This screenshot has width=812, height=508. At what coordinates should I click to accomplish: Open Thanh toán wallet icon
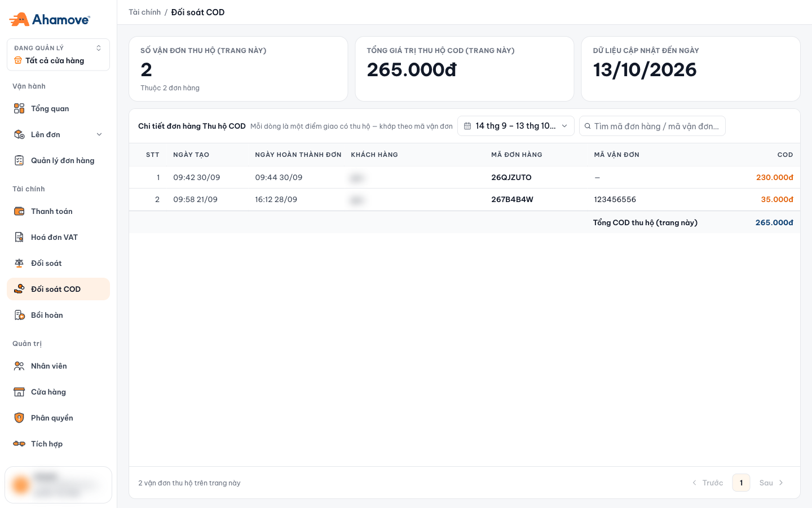tap(19, 211)
